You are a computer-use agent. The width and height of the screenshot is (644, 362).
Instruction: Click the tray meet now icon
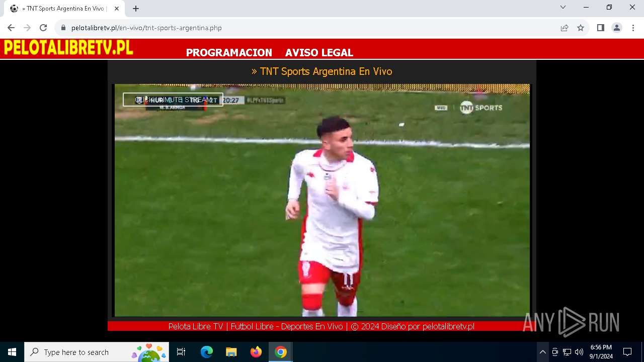pyautogui.click(x=555, y=352)
